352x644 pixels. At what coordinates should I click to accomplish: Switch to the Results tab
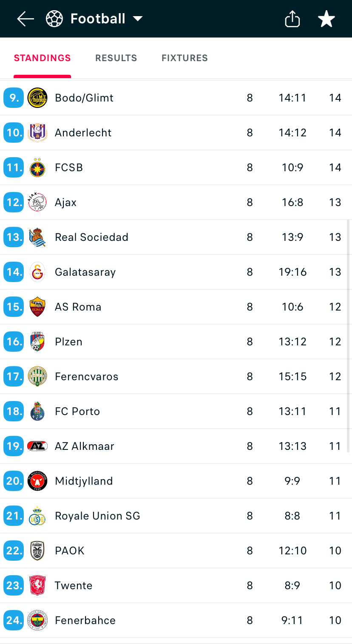pyautogui.click(x=116, y=58)
